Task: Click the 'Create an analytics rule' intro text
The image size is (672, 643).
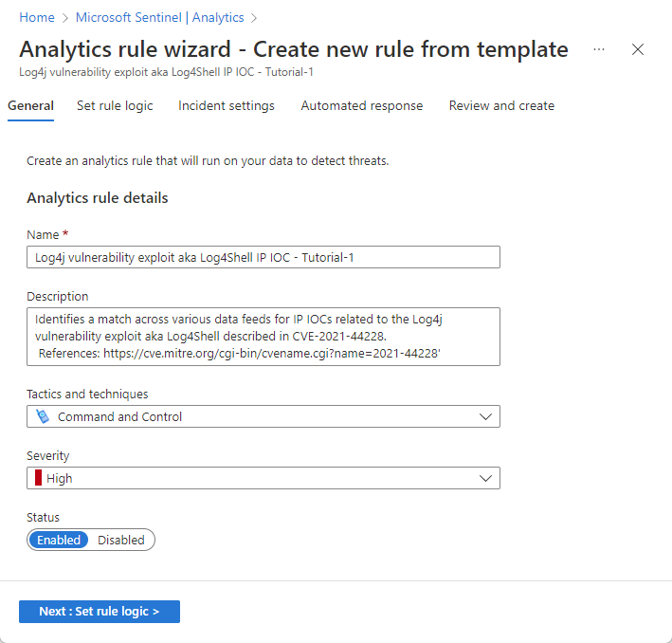Action: pos(208,161)
